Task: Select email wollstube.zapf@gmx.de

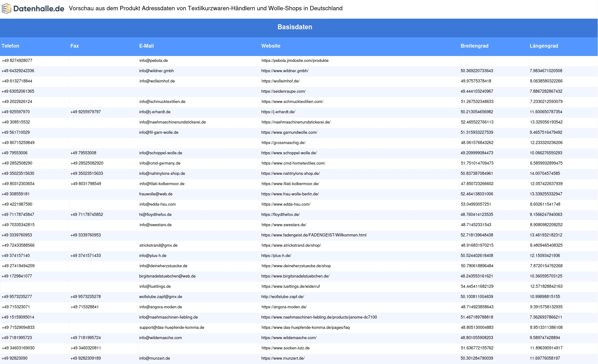Action: [161, 297]
